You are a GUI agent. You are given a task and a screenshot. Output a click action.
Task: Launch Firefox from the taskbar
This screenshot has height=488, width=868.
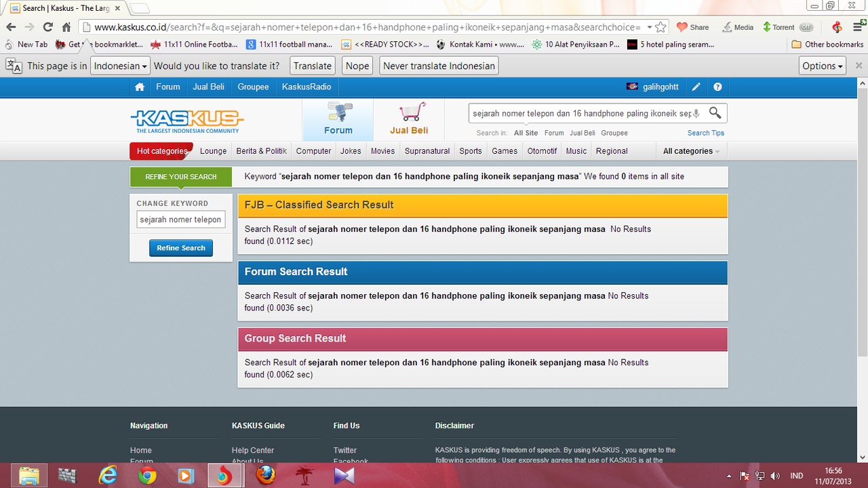266,476
